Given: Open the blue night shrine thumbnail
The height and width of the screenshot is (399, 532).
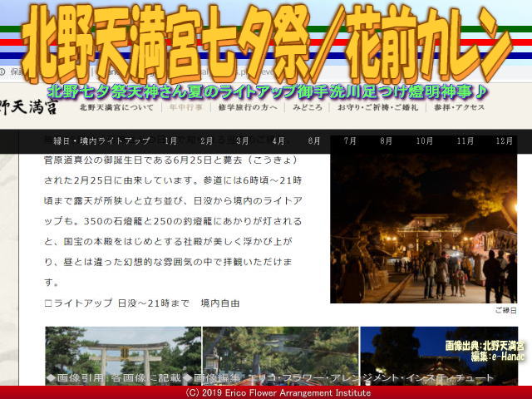Looking at the screenshot, I should tap(439, 356).
